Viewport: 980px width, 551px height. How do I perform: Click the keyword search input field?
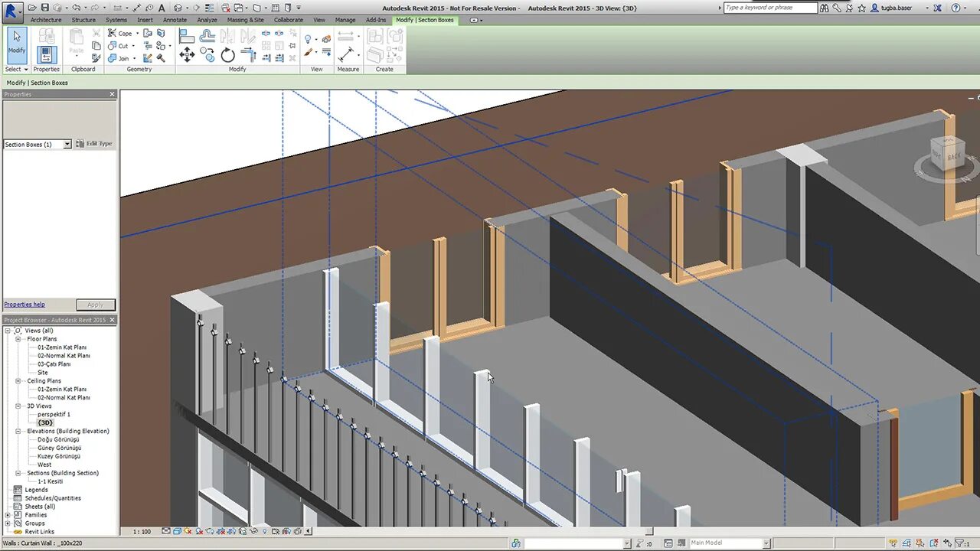click(770, 8)
